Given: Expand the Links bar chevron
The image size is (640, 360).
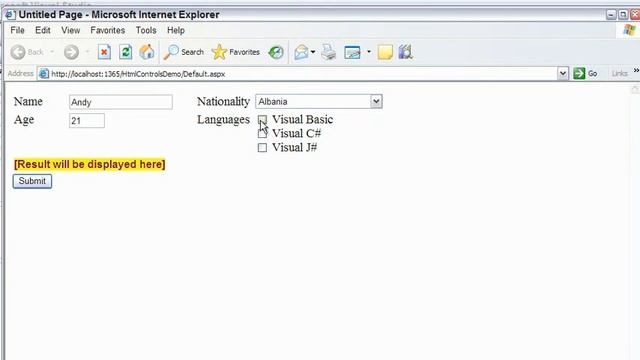Looking at the screenshot, I should (636, 71).
